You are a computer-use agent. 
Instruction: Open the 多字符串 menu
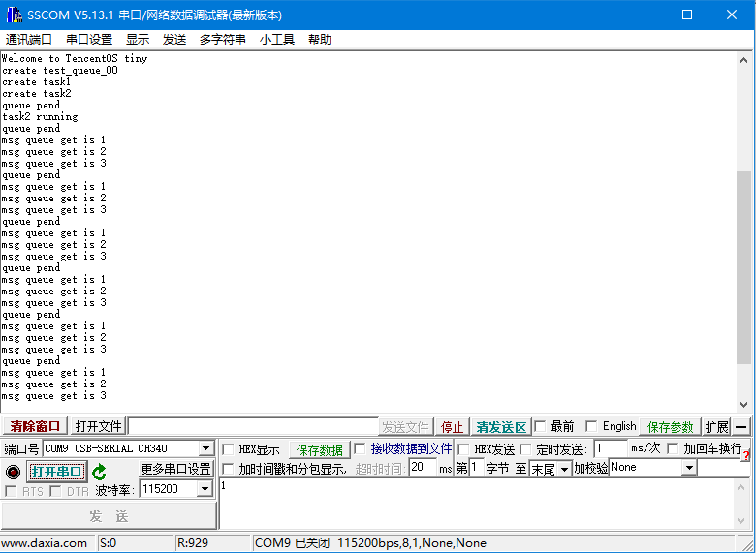pyautogui.click(x=222, y=40)
